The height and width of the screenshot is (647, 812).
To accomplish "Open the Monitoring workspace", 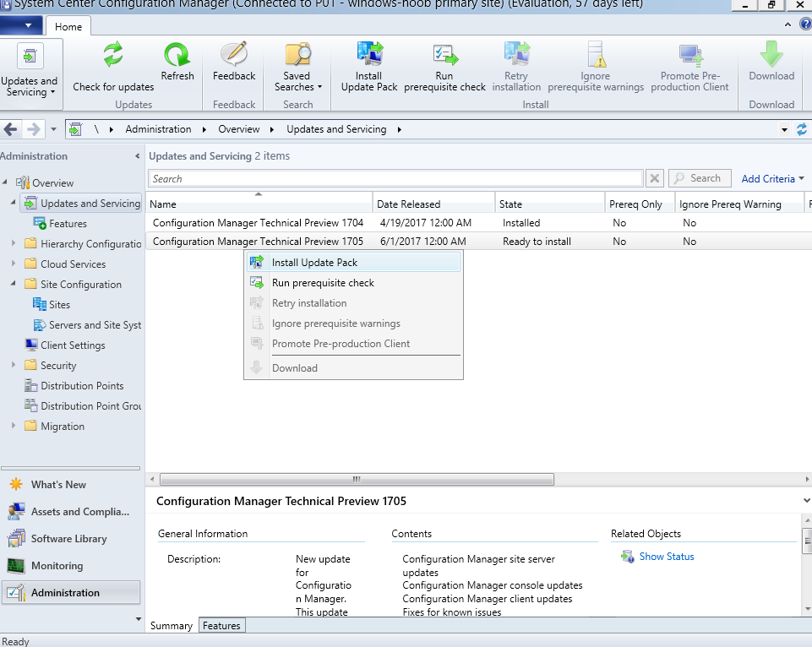I will [57, 565].
